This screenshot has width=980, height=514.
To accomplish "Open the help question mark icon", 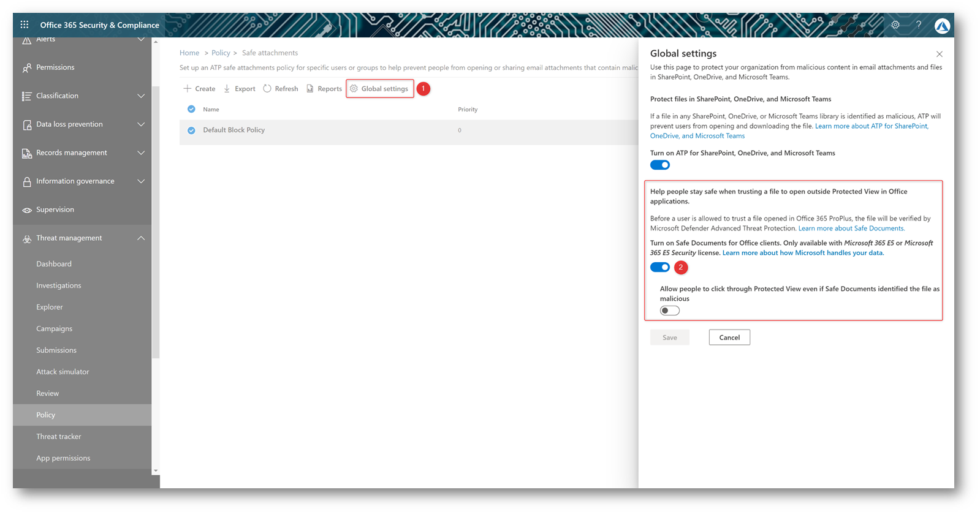I will (919, 25).
